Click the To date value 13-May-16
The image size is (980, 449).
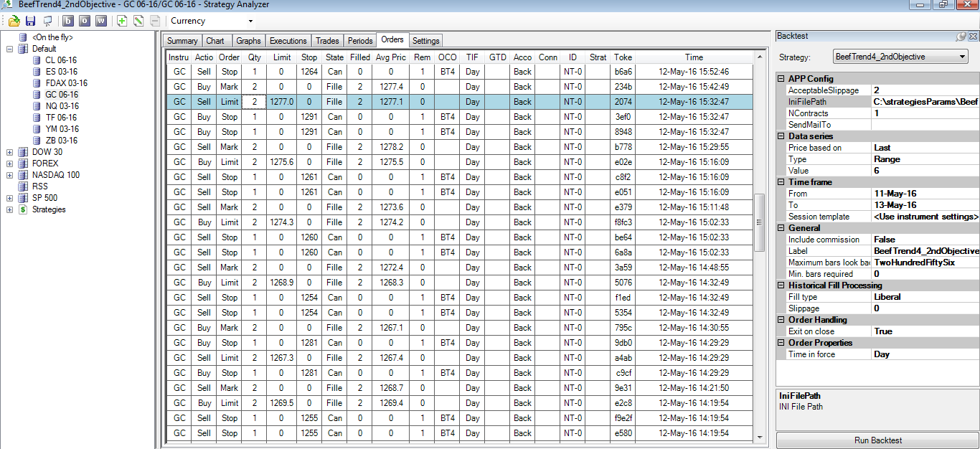pos(925,205)
